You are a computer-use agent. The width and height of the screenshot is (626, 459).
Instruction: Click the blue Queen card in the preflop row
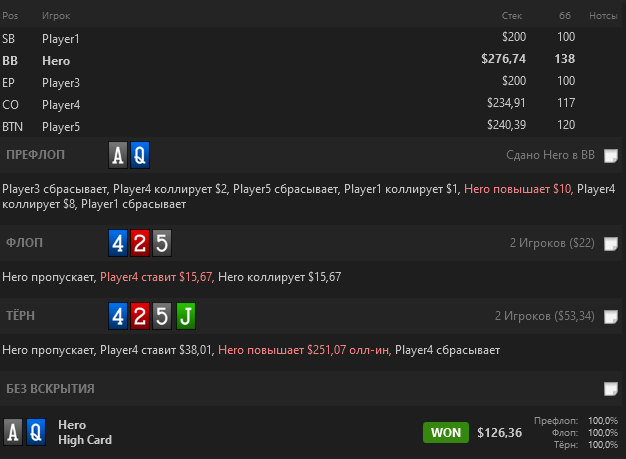pyautogui.click(x=140, y=155)
